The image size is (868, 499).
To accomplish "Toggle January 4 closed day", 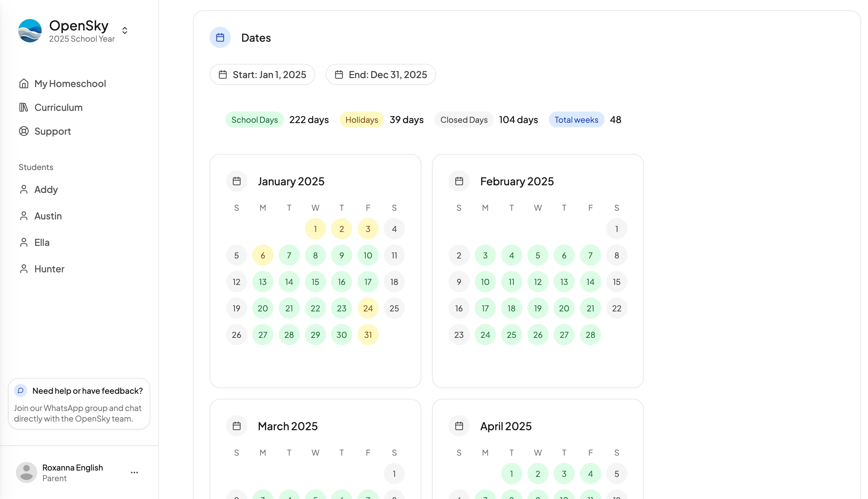I will (394, 229).
